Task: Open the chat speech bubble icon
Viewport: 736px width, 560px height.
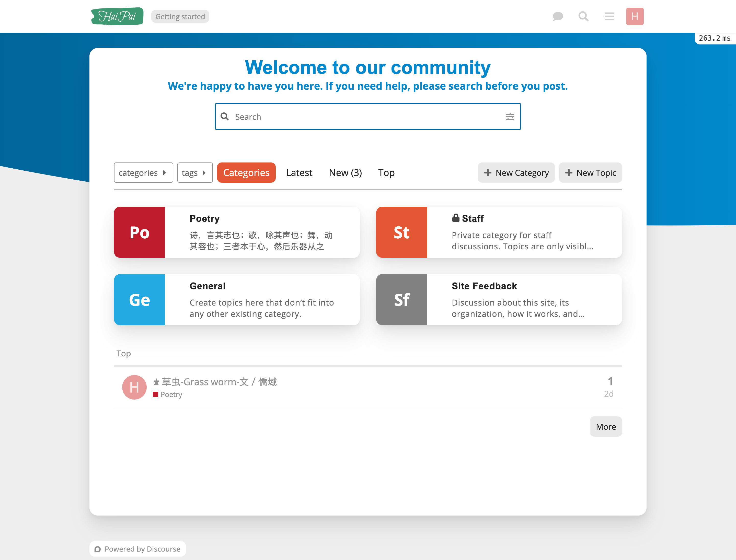Action: click(x=558, y=16)
